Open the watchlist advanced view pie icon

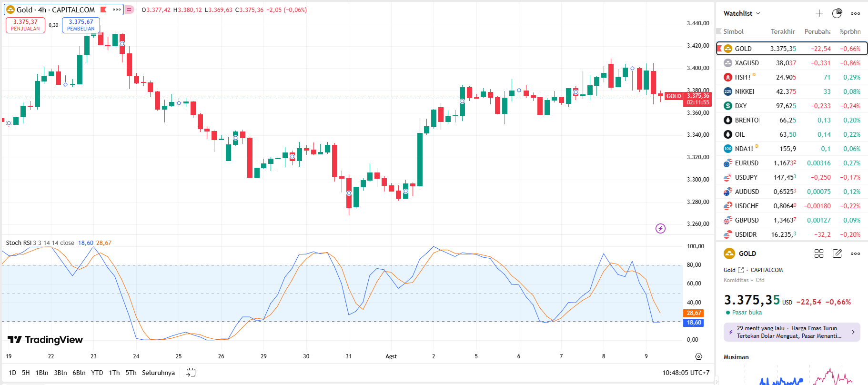pyautogui.click(x=837, y=13)
